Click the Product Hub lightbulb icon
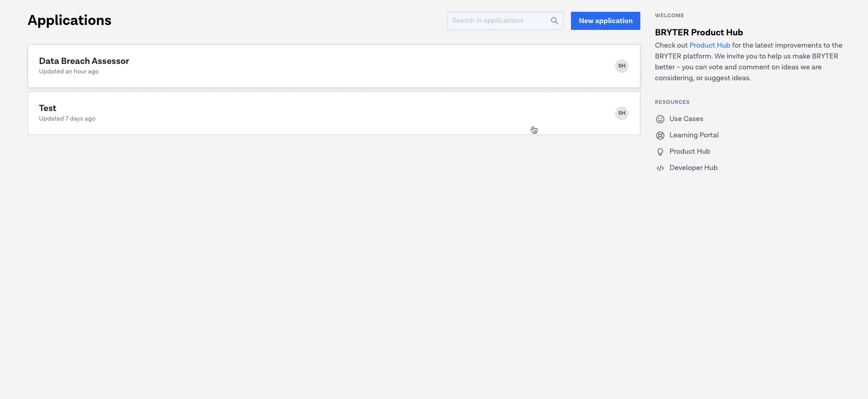 660,152
